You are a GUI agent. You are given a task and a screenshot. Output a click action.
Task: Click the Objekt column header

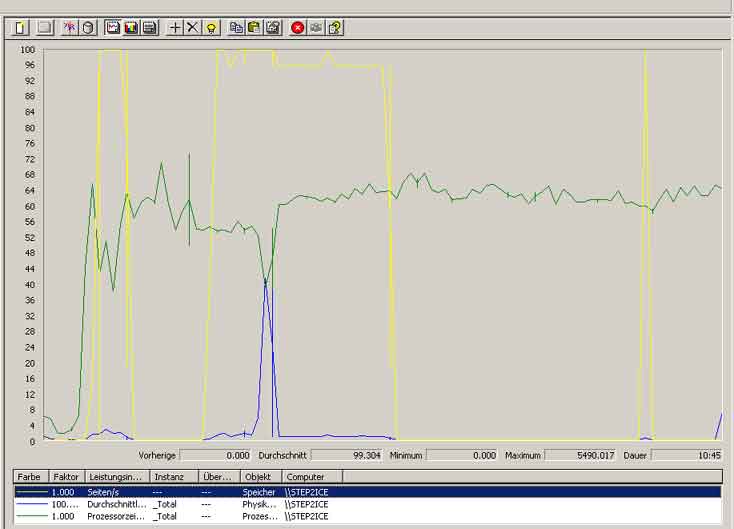pos(259,477)
